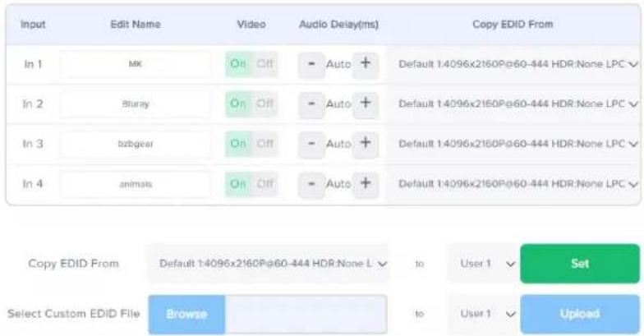Turn video Off for In 1
The width and height of the screenshot is (644, 336).
point(264,64)
